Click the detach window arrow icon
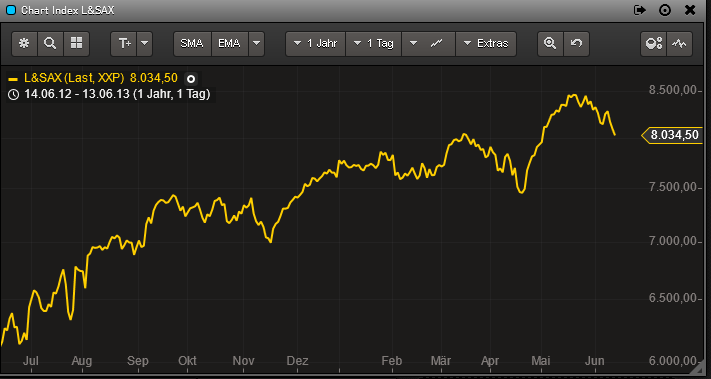This screenshot has width=711, height=379. click(x=640, y=10)
